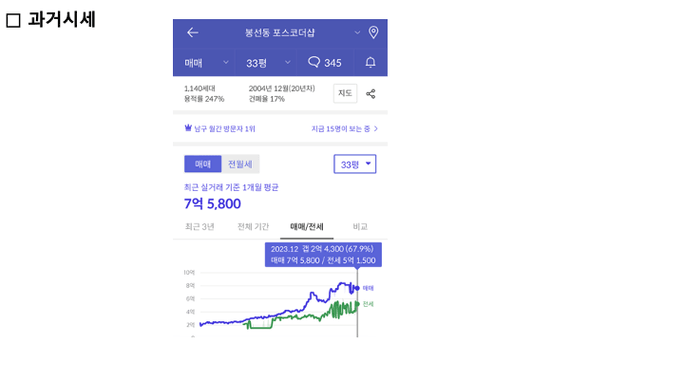Switch to the 전월세 toggle button
684x385 pixels.
point(240,164)
